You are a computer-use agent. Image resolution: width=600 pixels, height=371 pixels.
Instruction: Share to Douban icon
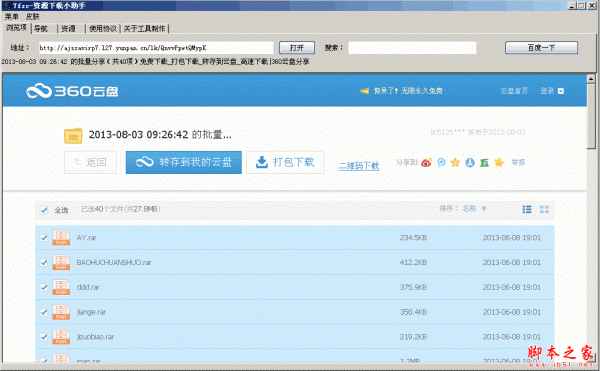(x=484, y=163)
